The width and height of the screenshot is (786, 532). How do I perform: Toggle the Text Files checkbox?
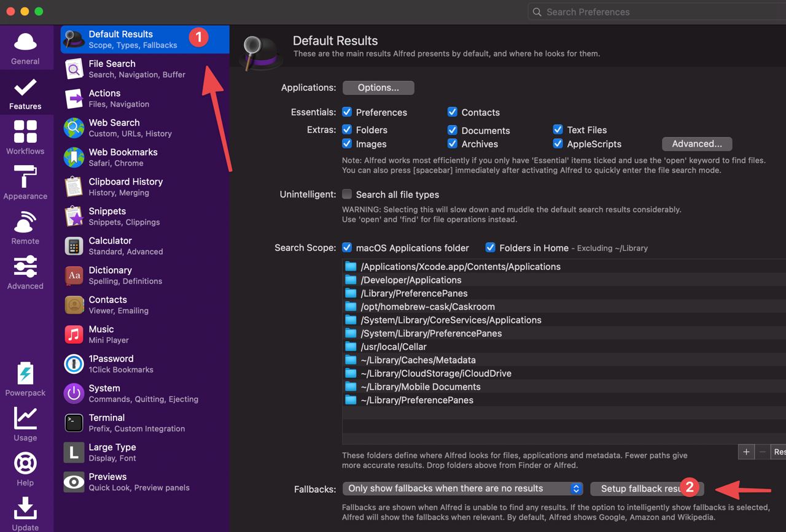[x=558, y=129]
